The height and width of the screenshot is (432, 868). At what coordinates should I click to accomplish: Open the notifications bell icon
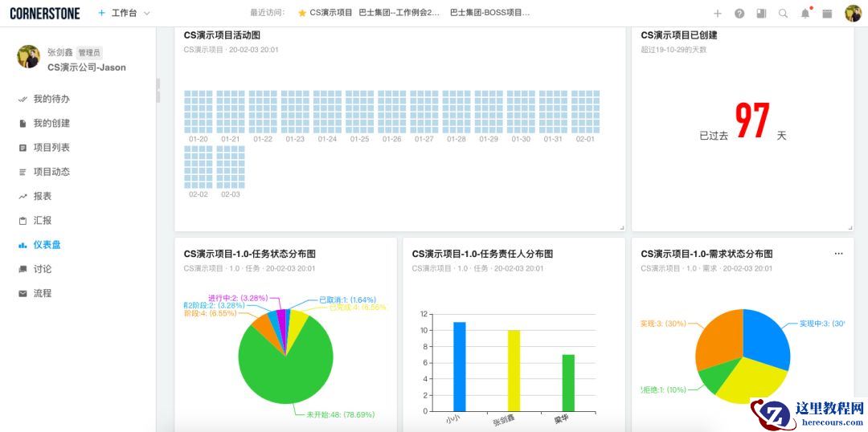tap(805, 14)
